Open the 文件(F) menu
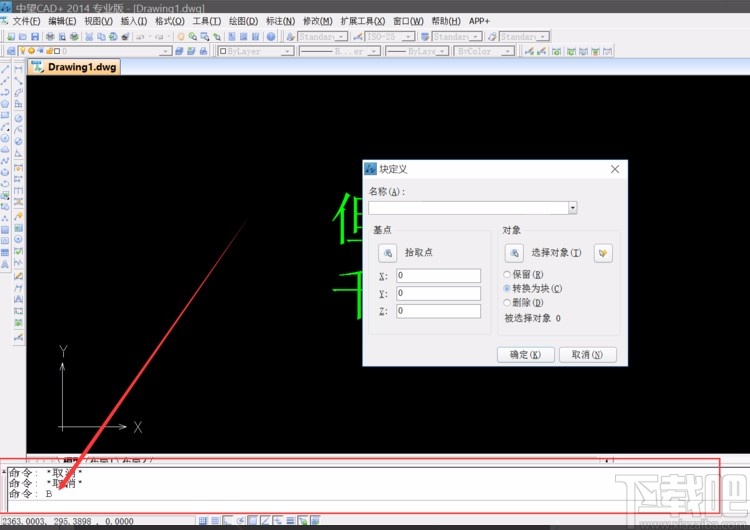 (x=26, y=21)
